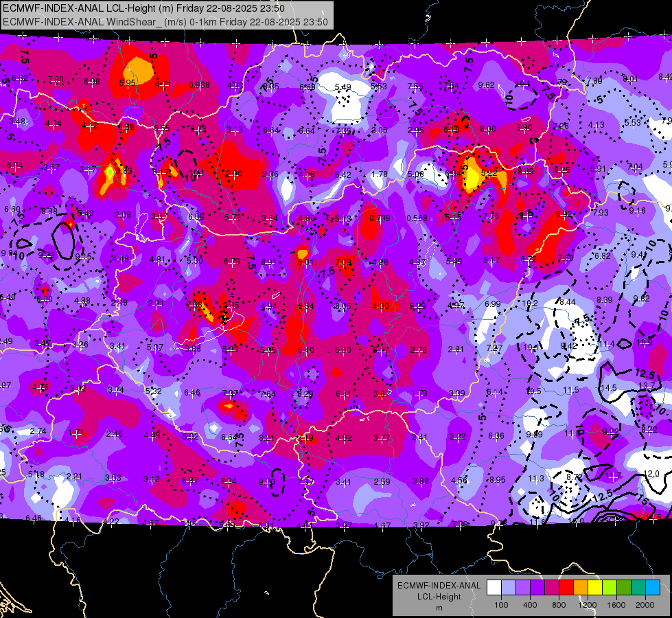Click the medium violet swatch left of 400
Image resolution: width=672 pixels, height=618 pixels.
click(x=523, y=587)
